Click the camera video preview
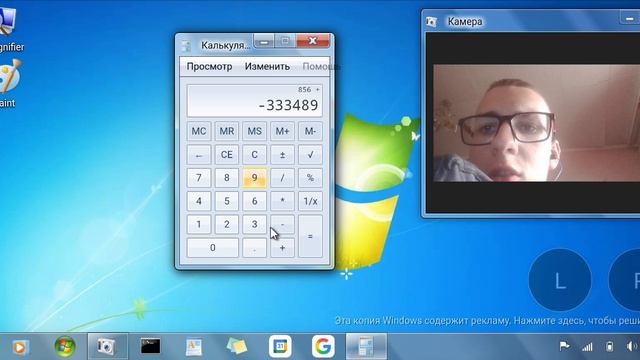Image resolution: width=640 pixels, height=360 pixels. pos(536,123)
